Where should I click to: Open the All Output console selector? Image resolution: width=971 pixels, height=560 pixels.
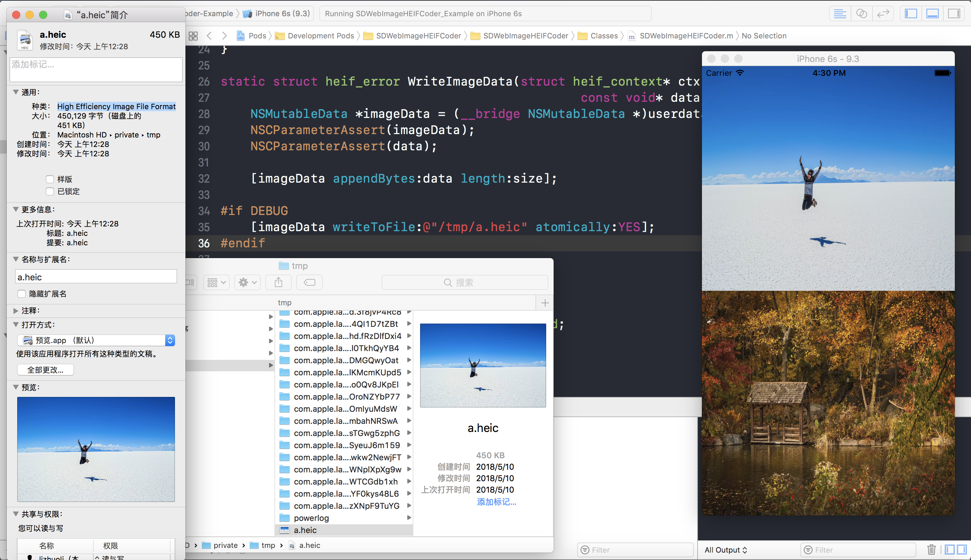click(x=726, y=550)
